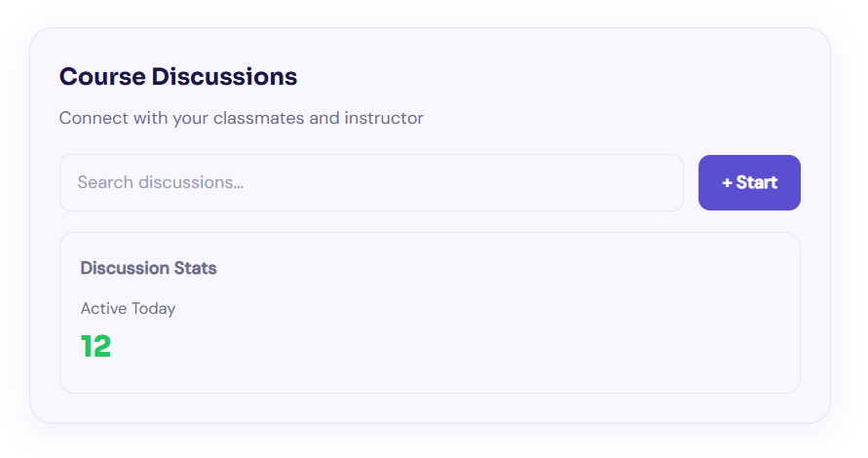Click the Search discussions input field
Image resolution: width=868 pixels, height=458 pixels.
click(370, 182)
